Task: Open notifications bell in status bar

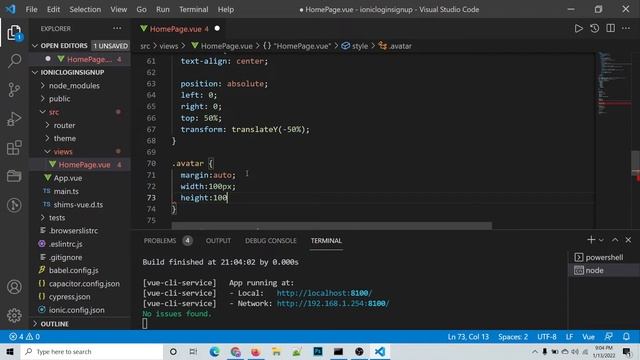Action: 626,337
